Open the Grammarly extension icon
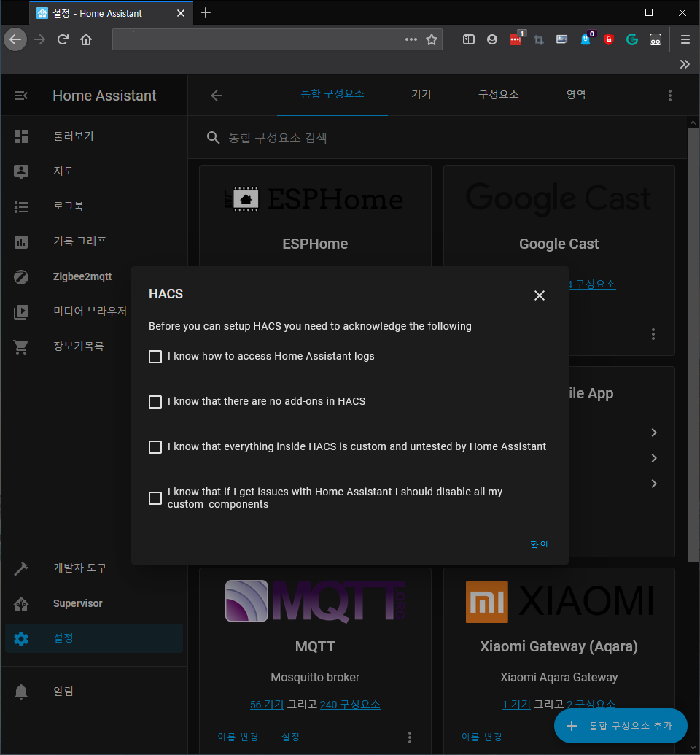The height and width of the screenshot is (755, 700). tap(632, 39)
